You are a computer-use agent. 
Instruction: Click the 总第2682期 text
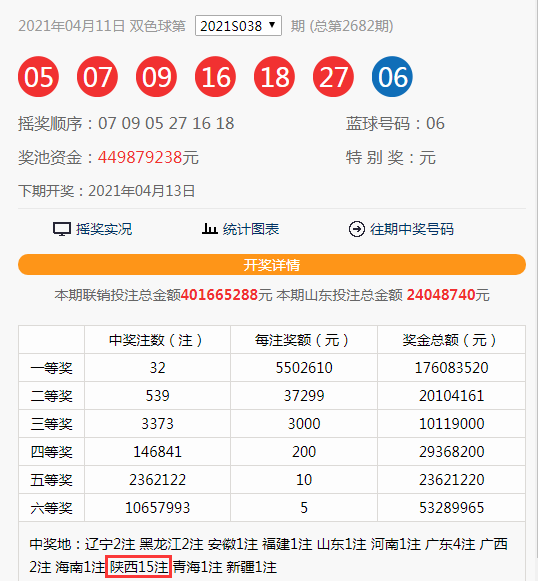pyautogui.click(x=352, y=26)
